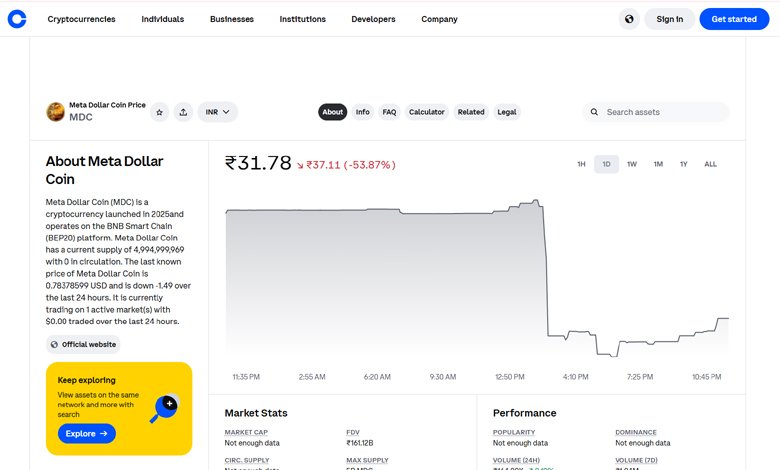The width and height of the screenshot is (780, 470).
Task: Click the magnifier icon in asset search
Action: click(x=594, y=112)
